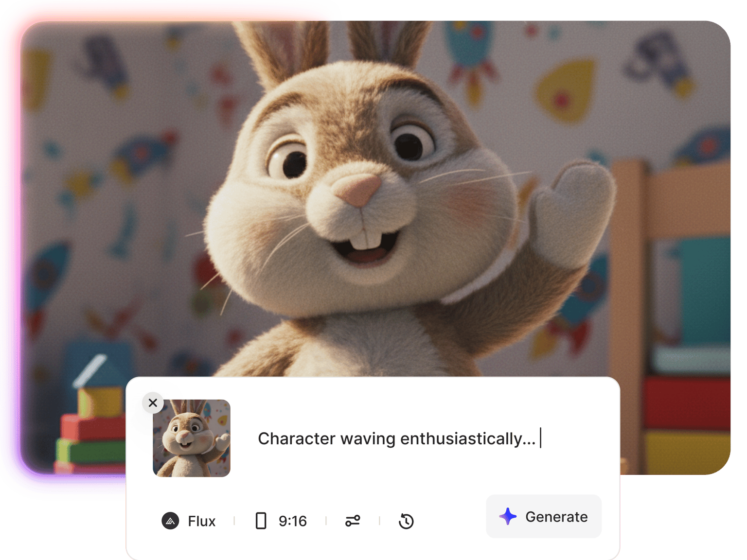This screenshot has width=747, height=560.
Task: Click the bunny reference thumbnail
Action: point(192,438)
